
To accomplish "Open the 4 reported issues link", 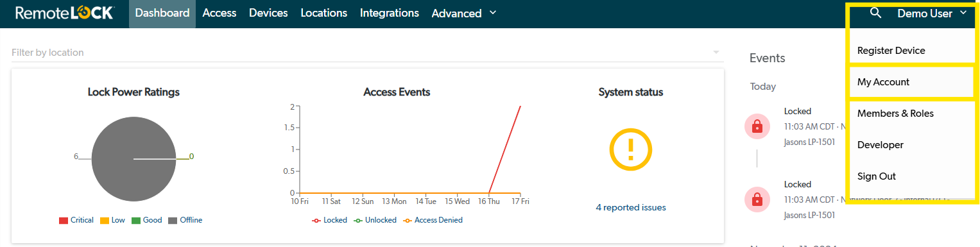I will pos(631,207).
